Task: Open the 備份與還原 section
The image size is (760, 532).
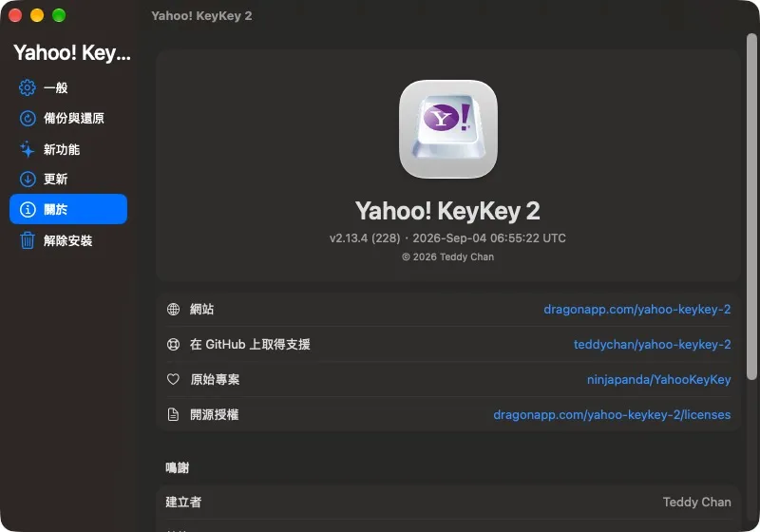Action: pos(68,118)
